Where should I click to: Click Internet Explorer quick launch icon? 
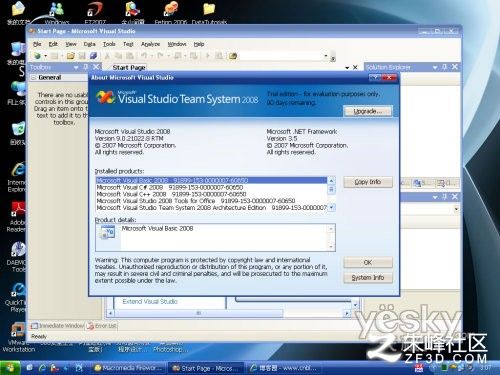tap(42, 368)
